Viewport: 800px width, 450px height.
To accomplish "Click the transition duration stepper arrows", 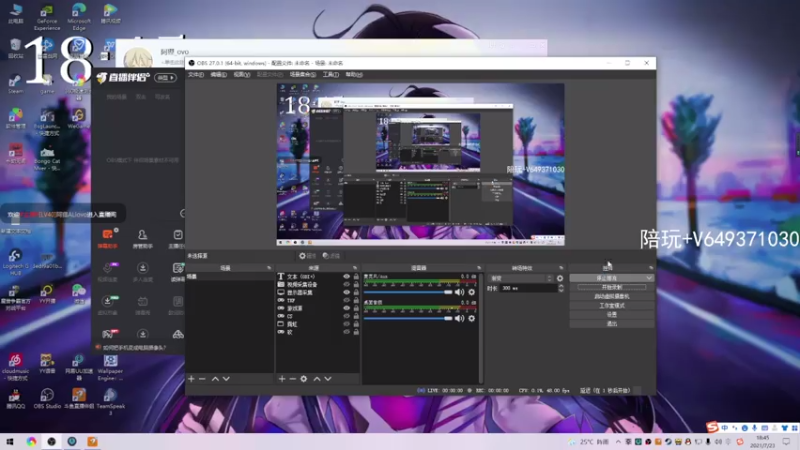I will (x=561, y=288).
